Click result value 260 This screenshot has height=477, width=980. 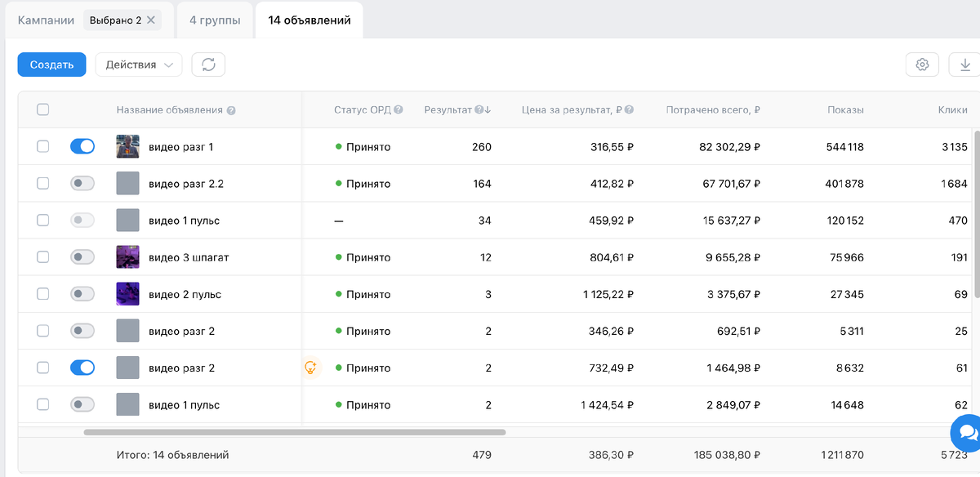click(x=482, y=147)
